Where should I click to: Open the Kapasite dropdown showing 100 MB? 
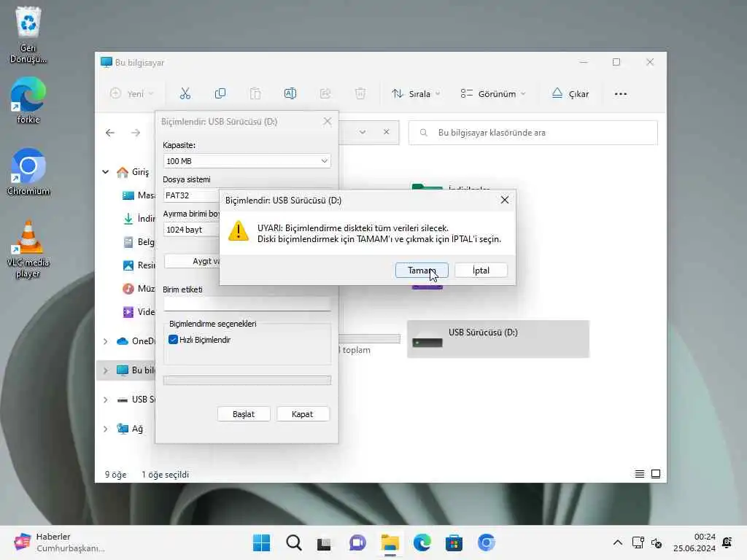coord(247,161)
